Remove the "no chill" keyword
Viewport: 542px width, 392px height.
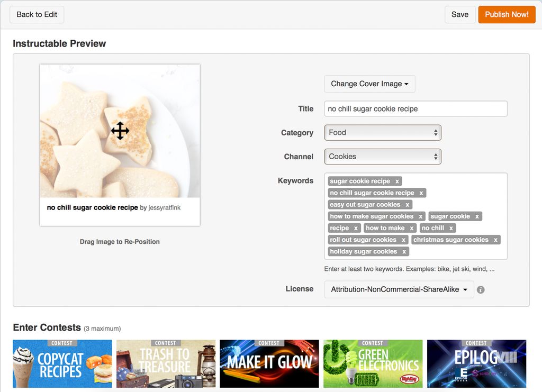[x=453, y=228]
